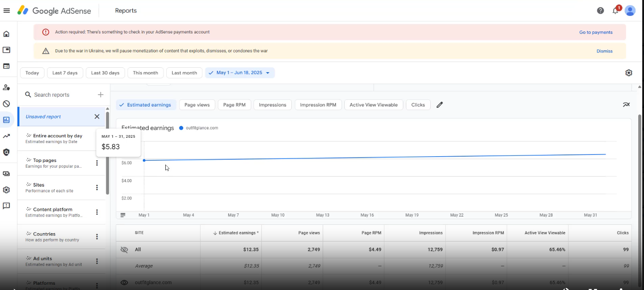Open the chart legend list icon
644x290 pixels.
[123, 215]
